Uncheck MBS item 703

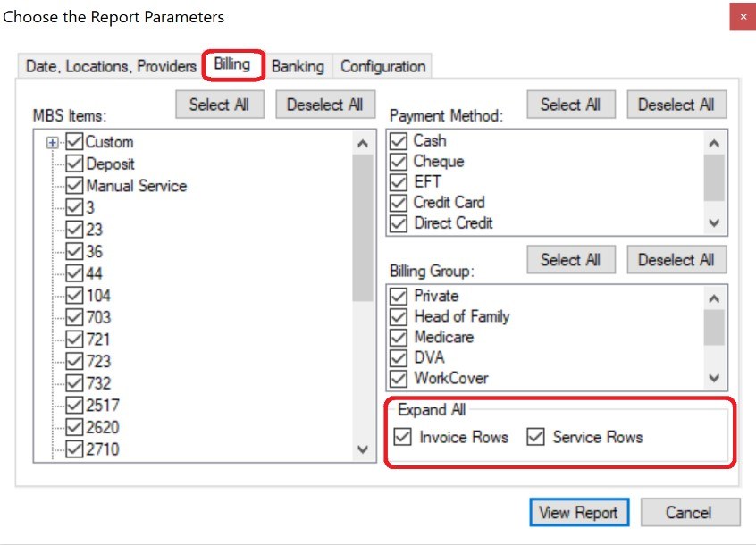(x=74, y=317)
